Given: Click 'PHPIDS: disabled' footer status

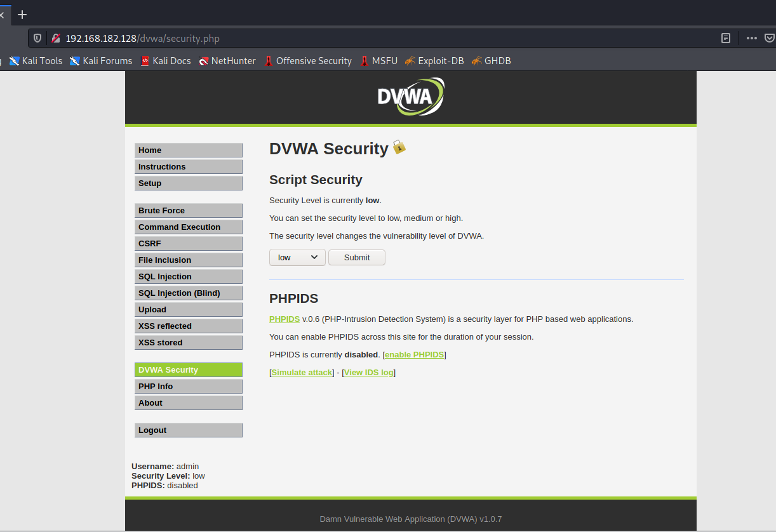Looking at the screenshot, I should (164, 485).
